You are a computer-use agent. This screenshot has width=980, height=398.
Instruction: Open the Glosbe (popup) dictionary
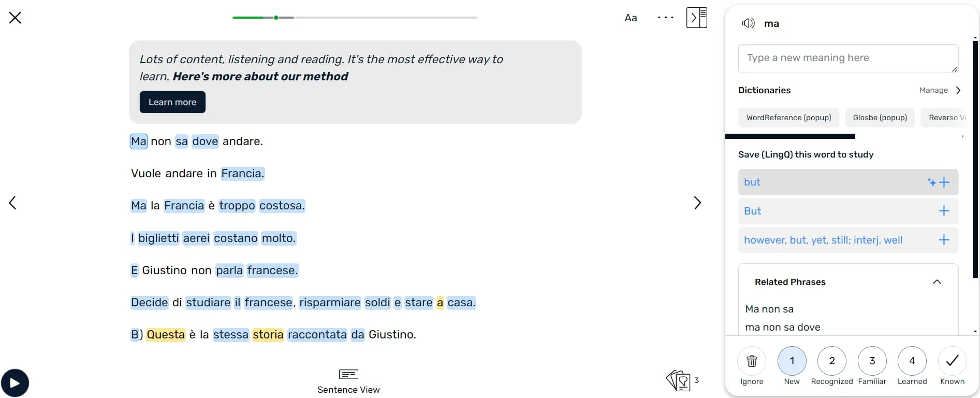(x=880, y=118)
